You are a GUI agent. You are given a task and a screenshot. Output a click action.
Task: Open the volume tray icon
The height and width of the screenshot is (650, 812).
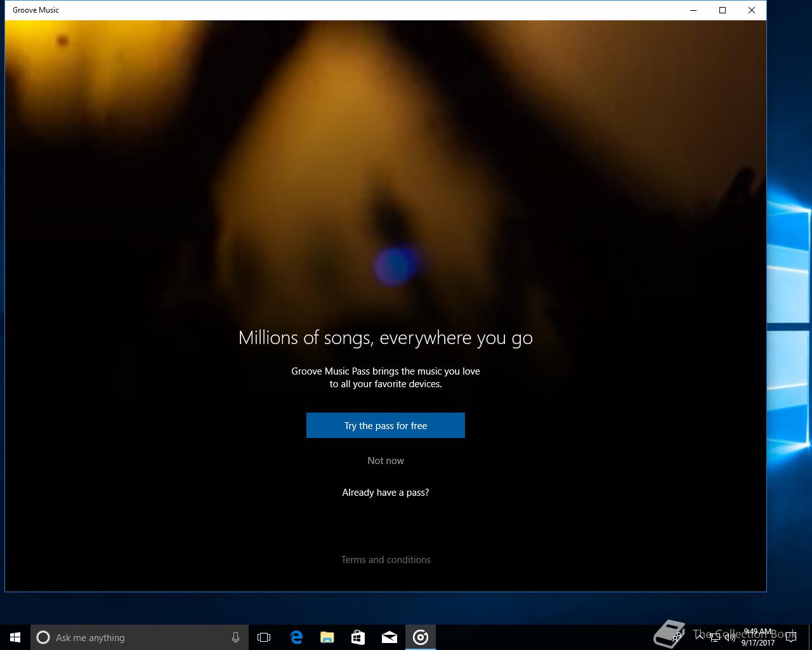(x=730, y=637)
